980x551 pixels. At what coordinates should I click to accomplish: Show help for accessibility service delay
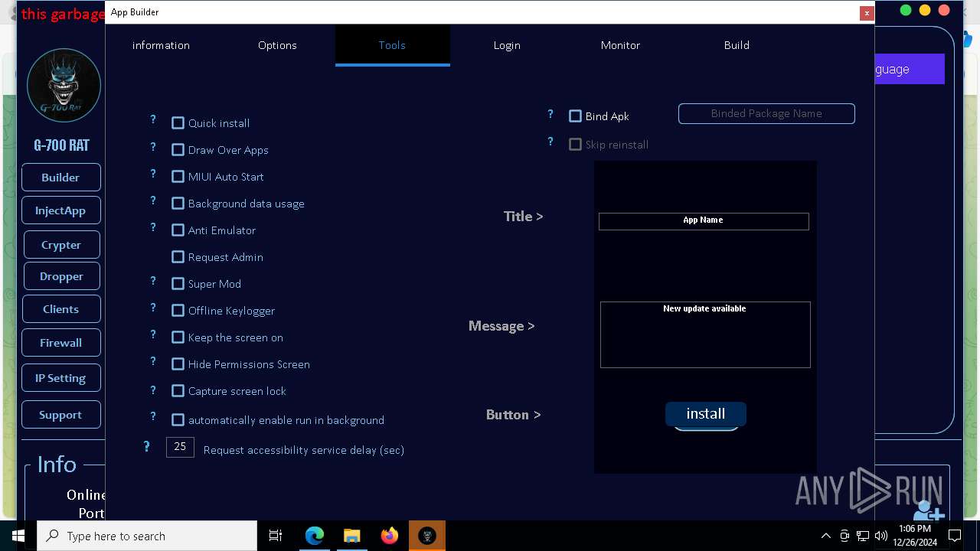[x=147, y=446]
